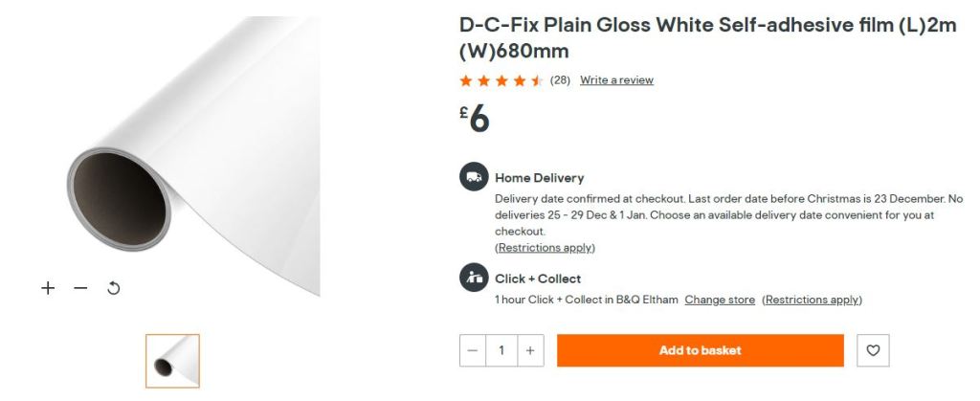
Task: Open the Write a review link
Action: (616, 80)
